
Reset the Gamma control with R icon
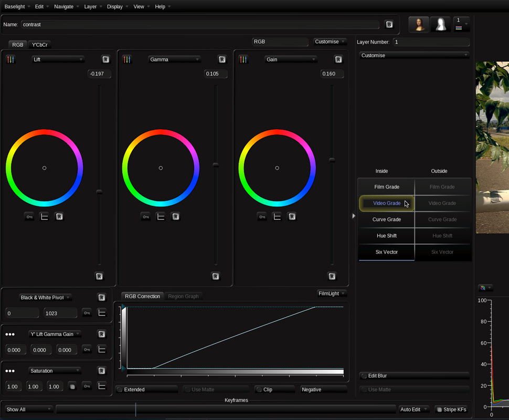[222, 60]
